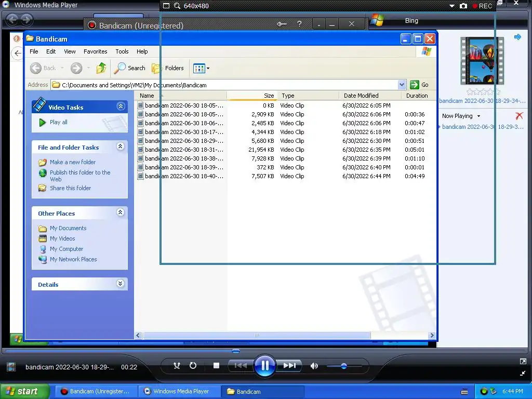This screenshot has width=532, height=399.
Task: Open the Favorites menu
Action: (96, 51)
